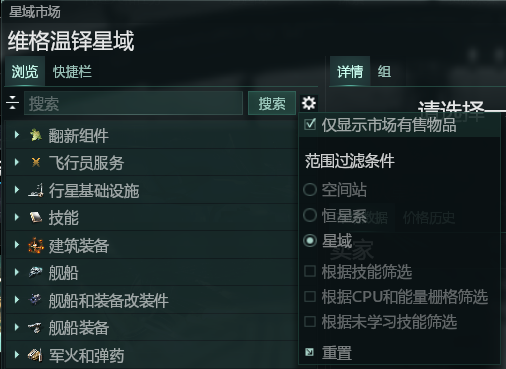Open the market settings gear icon
This screenshot has height=369, width=506.
309,103
